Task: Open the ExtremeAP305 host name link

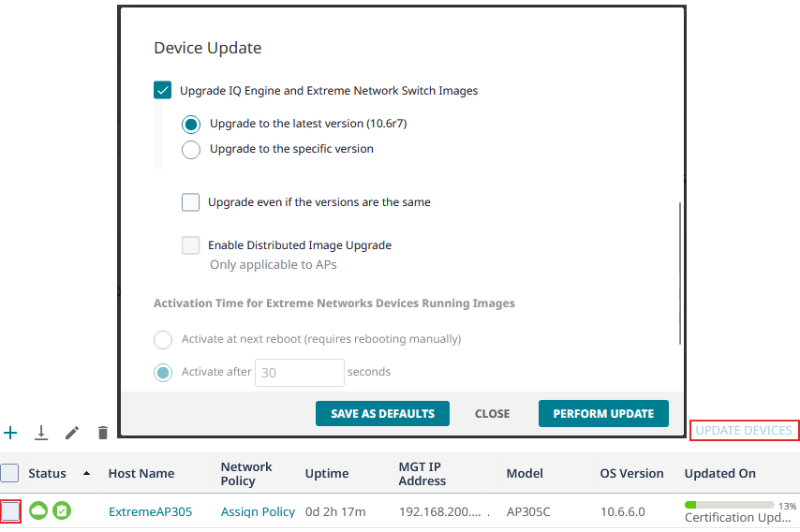Action: [x=151, y=511]
